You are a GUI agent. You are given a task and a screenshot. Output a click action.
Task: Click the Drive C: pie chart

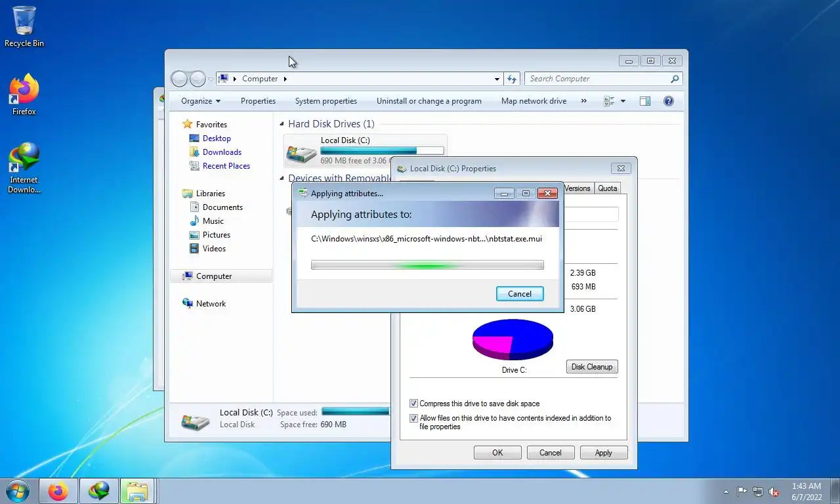point(513,339)
